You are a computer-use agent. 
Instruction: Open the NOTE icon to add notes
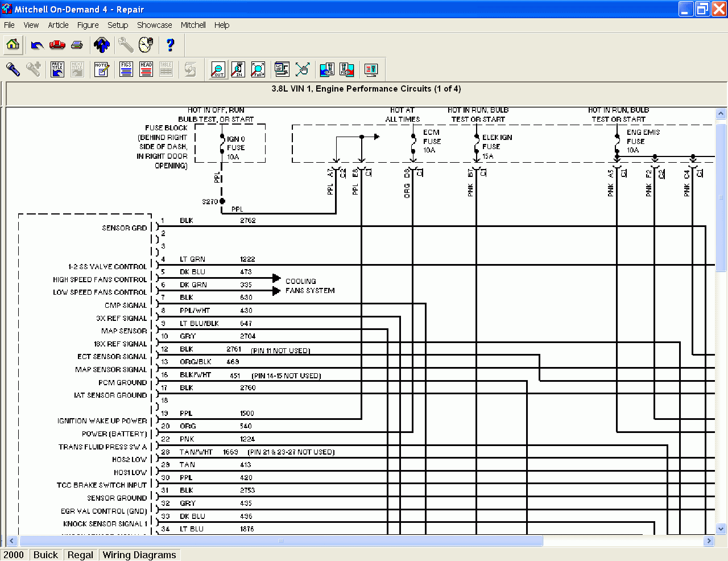pos(102,69)
